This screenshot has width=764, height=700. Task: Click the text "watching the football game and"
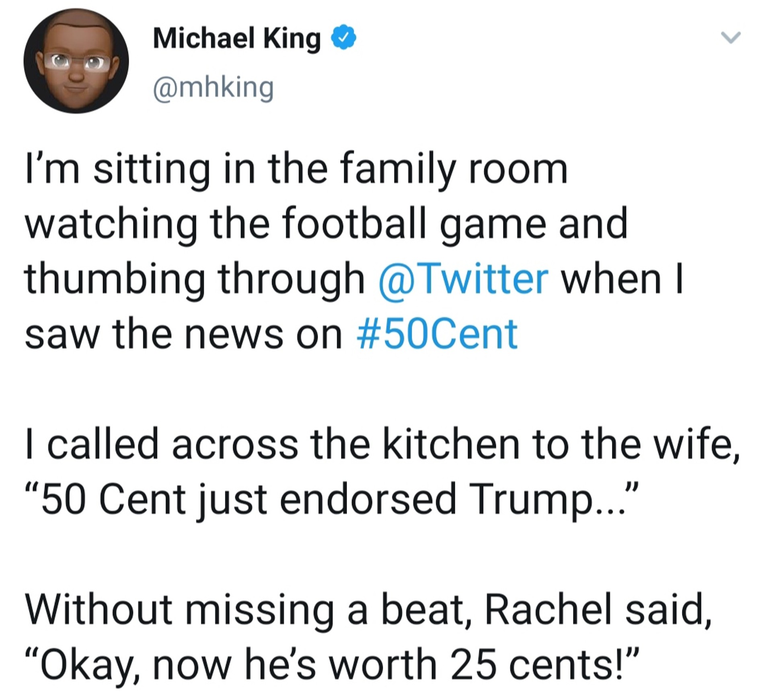(x=326, y=224)
